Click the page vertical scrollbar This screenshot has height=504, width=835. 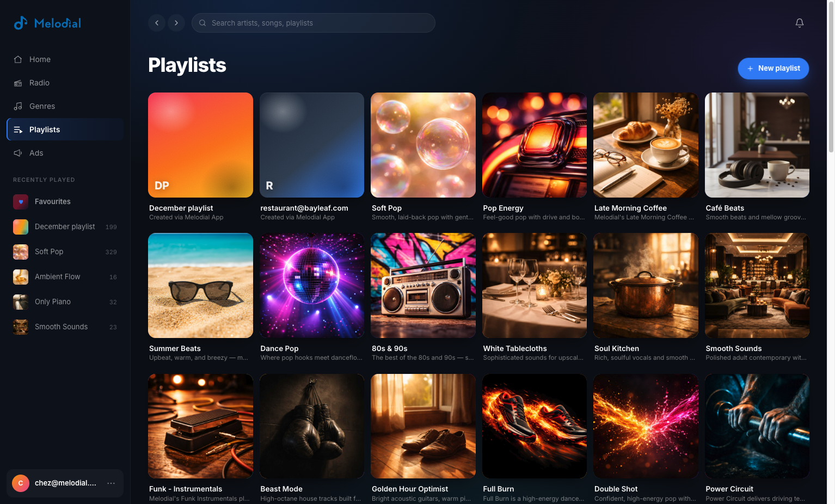(x=831, y=76)
